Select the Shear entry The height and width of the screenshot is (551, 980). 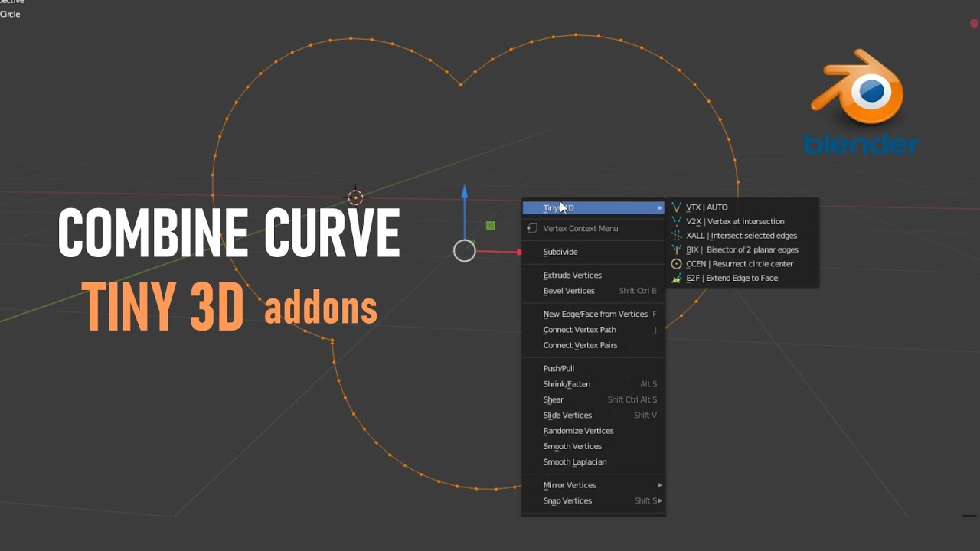click(593, 399)
